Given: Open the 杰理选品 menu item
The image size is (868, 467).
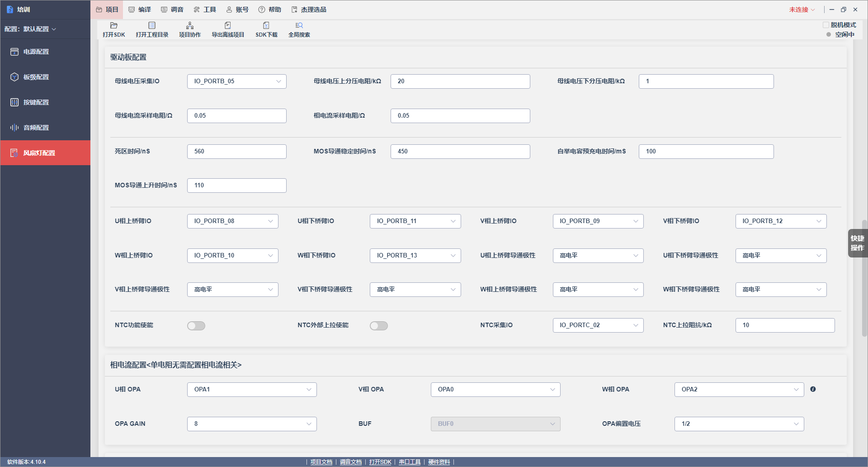Looking at the screenshot, I should [309, 10].
